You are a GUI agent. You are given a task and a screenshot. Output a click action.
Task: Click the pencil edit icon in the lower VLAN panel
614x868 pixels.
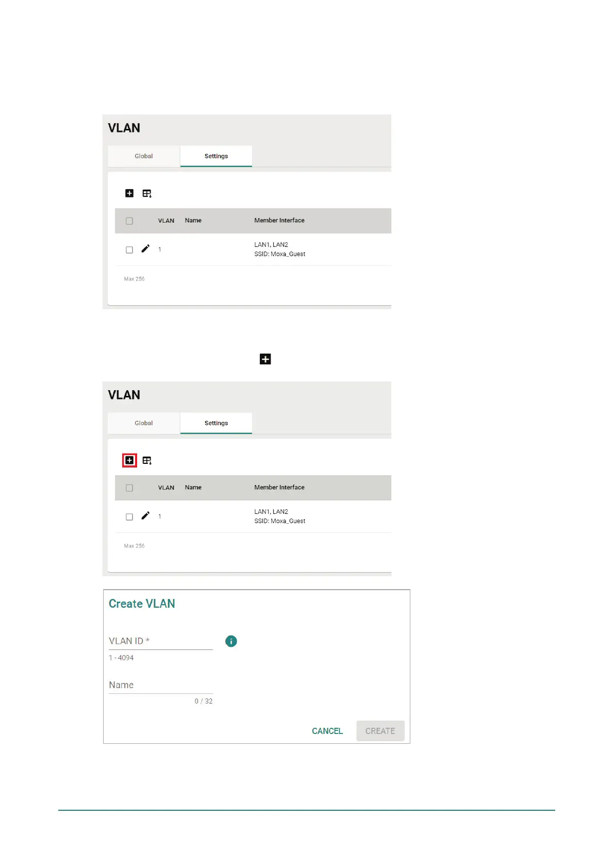pos(145,516)
